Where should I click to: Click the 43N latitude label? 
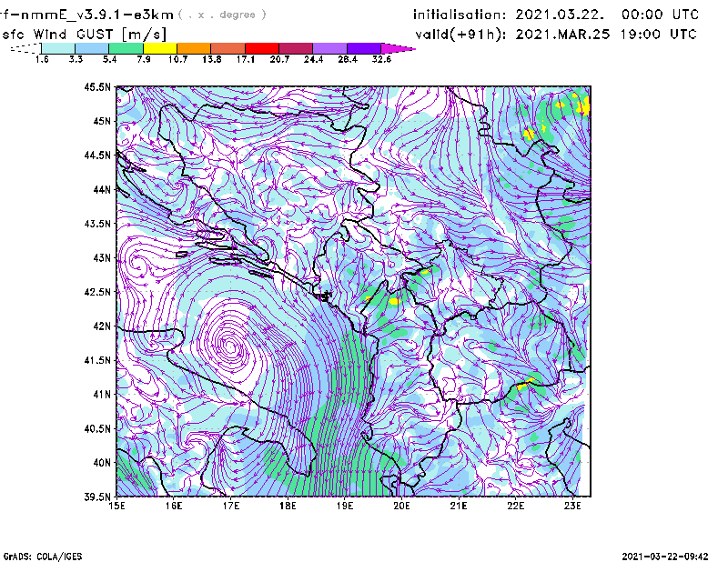102,257
